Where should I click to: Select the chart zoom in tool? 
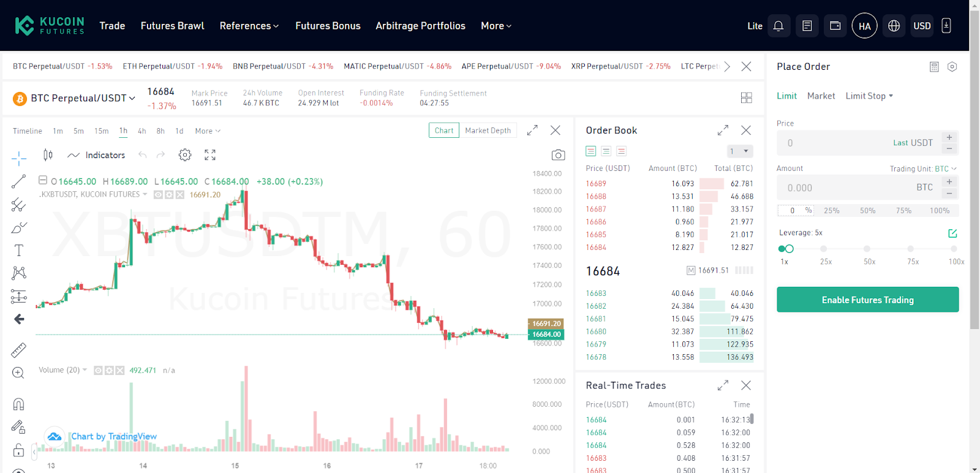[x=19, y=373]
